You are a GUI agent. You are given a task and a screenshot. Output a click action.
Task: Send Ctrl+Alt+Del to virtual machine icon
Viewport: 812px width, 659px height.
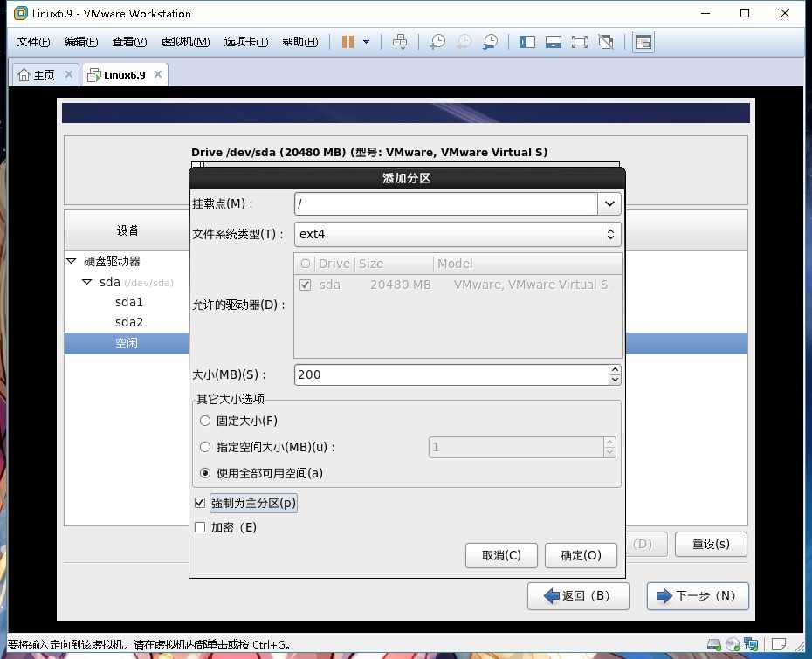click(400, 42)
